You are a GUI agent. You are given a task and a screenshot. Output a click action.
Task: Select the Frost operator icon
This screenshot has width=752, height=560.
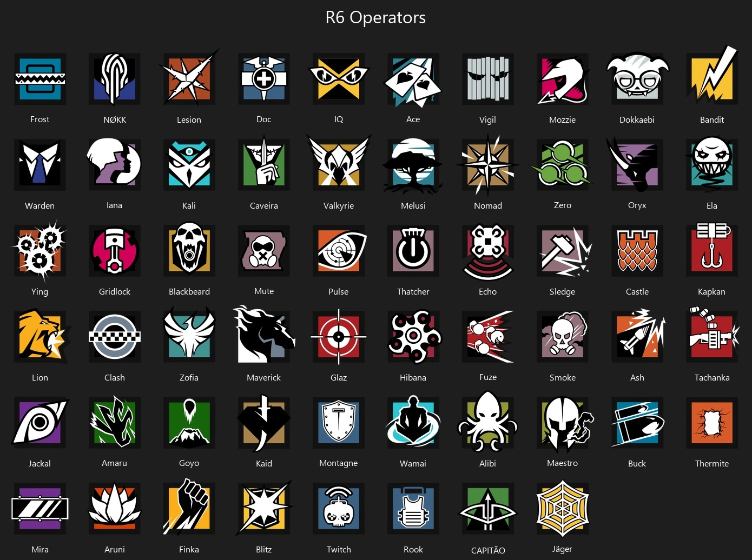tap(40, 79)
